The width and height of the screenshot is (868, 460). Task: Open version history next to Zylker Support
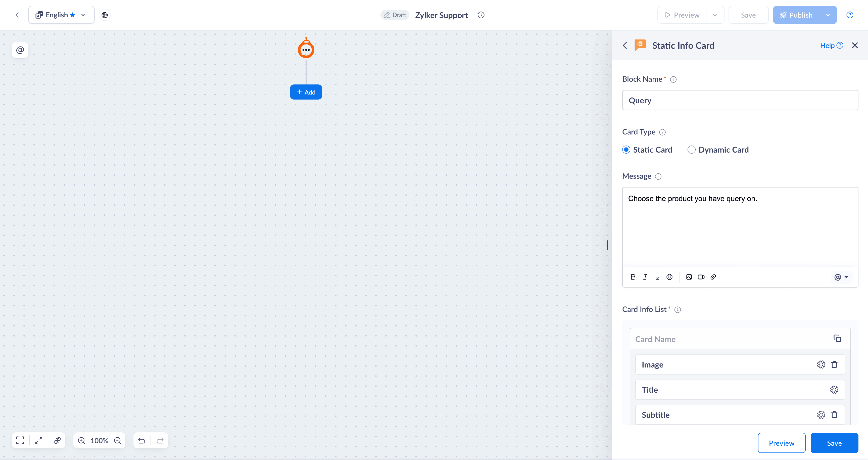click(x=481, y=15)
